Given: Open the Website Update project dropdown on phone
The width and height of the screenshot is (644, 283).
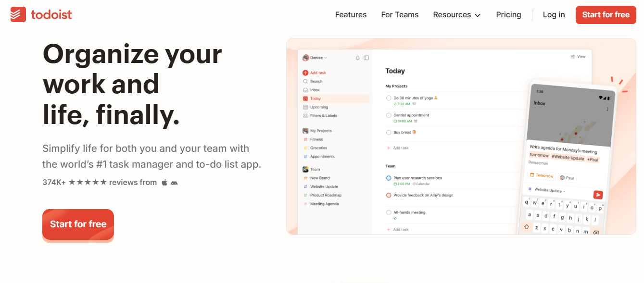Looking at the screenshot, I should click(547, 190).
